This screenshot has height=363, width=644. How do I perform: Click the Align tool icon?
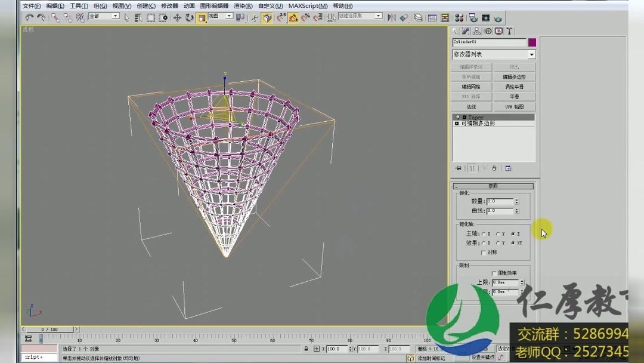404,17
